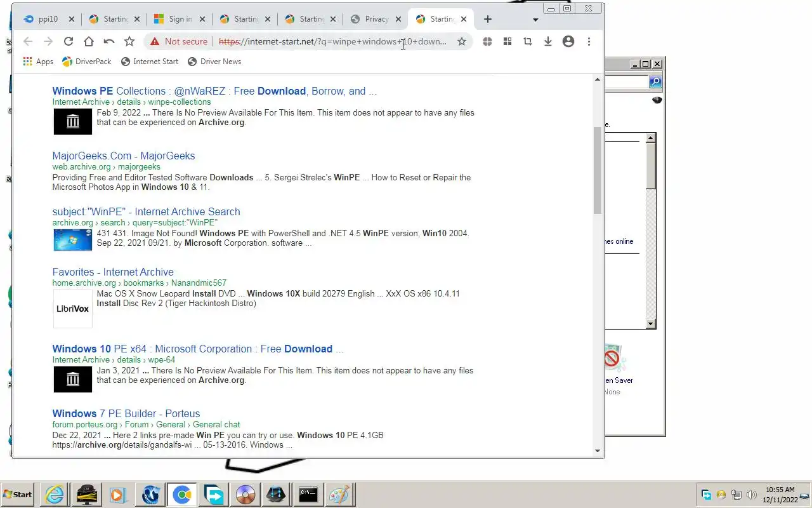Open the tab search dropdown arrow
The height and width of the screenshot is (508, 812).
point(535,20)
